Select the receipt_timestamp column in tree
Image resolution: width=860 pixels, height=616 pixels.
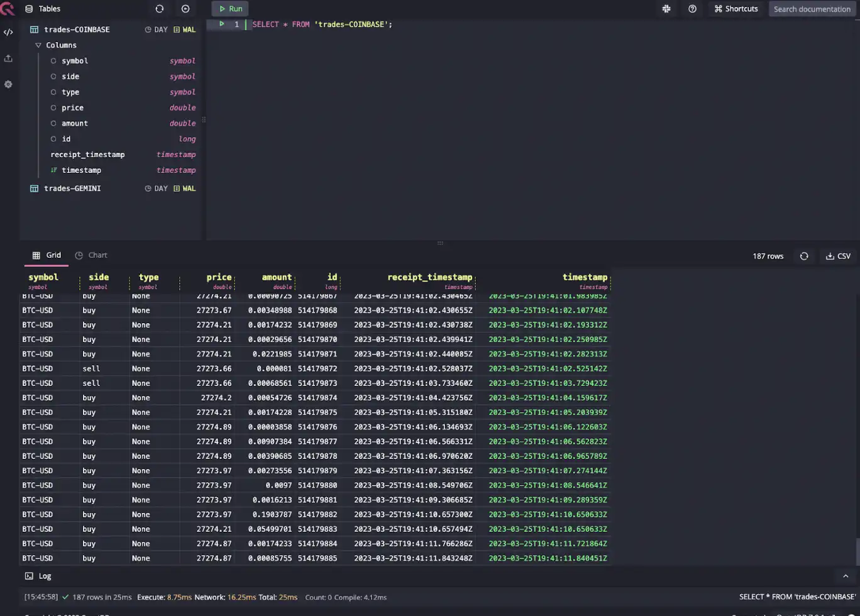point(87,155)
